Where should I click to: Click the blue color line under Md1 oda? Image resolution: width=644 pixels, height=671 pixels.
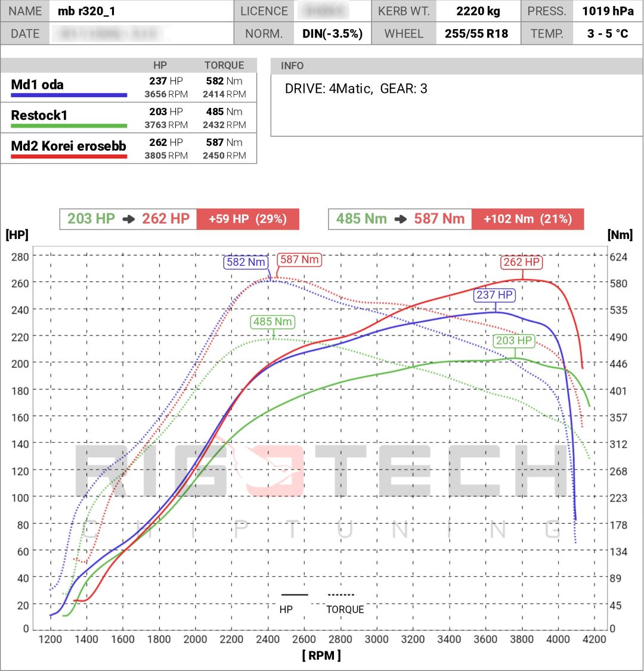click(69, 95)
